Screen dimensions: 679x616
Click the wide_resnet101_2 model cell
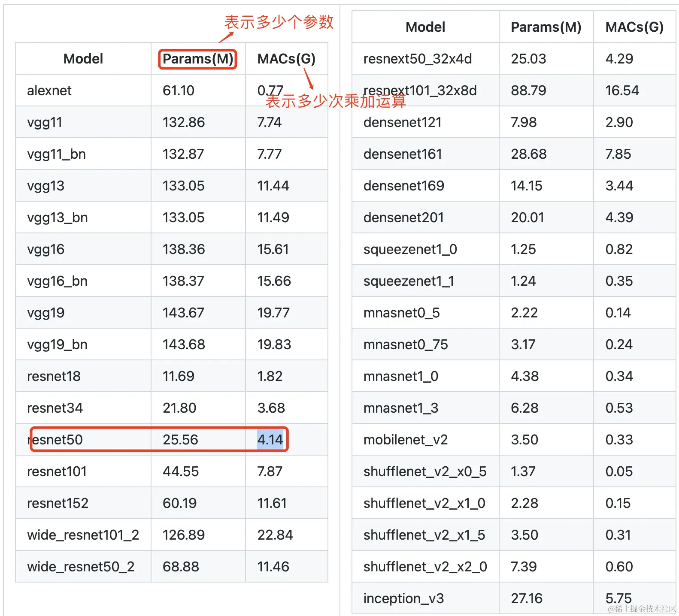83,535
